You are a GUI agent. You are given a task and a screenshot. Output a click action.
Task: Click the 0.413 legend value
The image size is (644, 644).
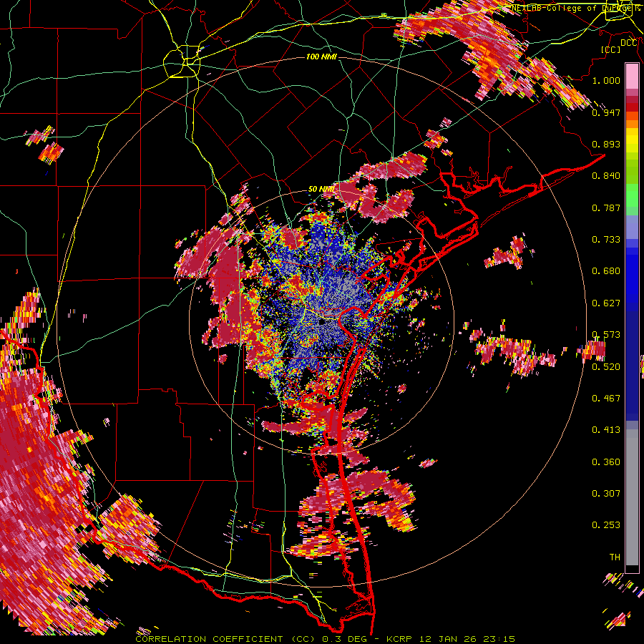point(606,430)
